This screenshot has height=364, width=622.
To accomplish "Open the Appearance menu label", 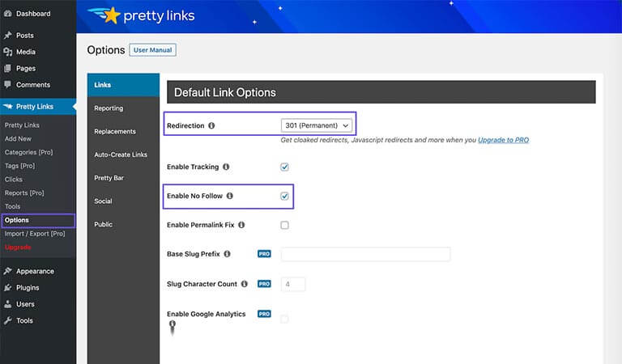I will (x=35, y=271).
